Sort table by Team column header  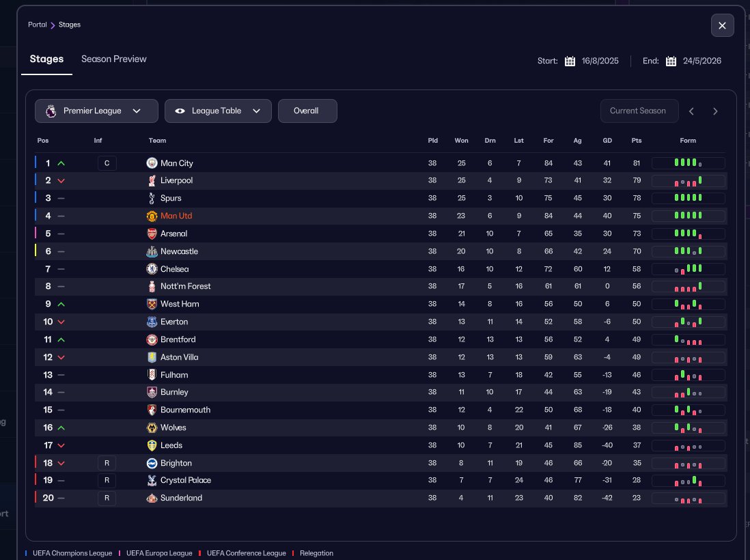[x=157, y=141]
